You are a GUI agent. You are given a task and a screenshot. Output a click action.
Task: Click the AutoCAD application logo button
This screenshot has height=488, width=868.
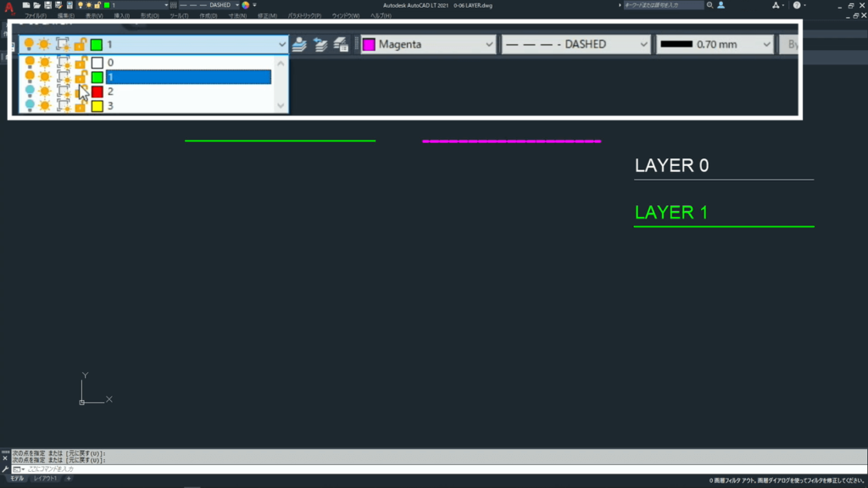tap(8, 8)
